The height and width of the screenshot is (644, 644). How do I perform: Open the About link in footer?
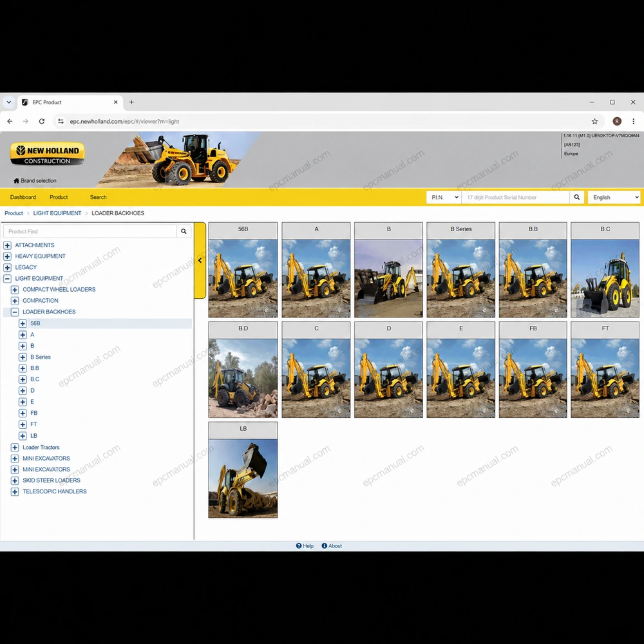pyautogui.click(x=335, y=546)
